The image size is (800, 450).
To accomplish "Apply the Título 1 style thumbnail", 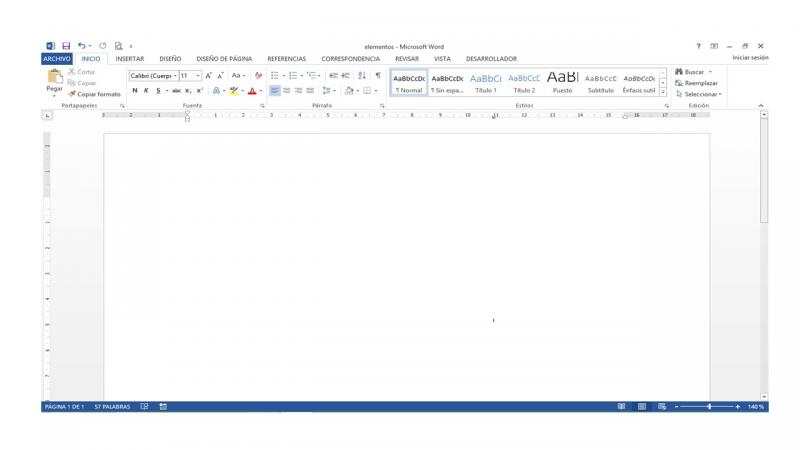I will [484, 83].
